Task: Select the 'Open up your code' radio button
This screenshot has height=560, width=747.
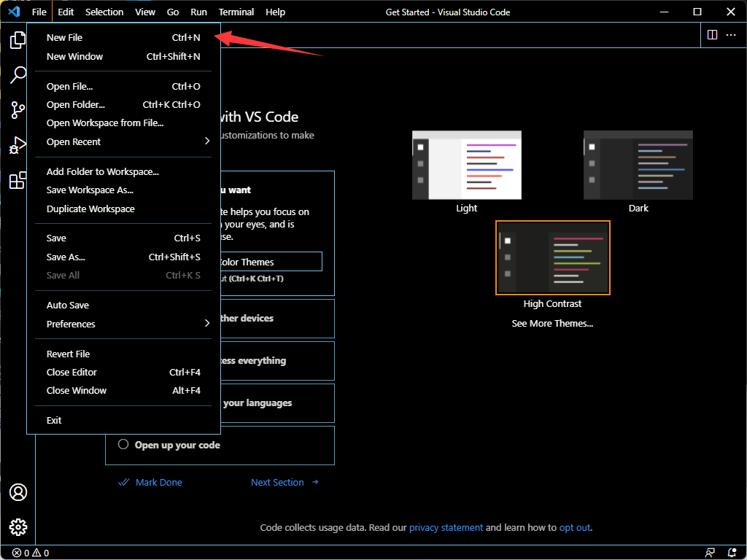Action: tap(123, 445)
